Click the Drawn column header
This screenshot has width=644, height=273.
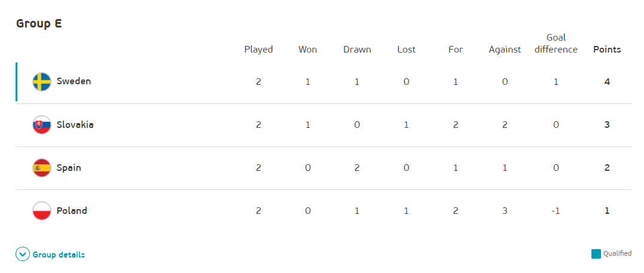point(357,50)
